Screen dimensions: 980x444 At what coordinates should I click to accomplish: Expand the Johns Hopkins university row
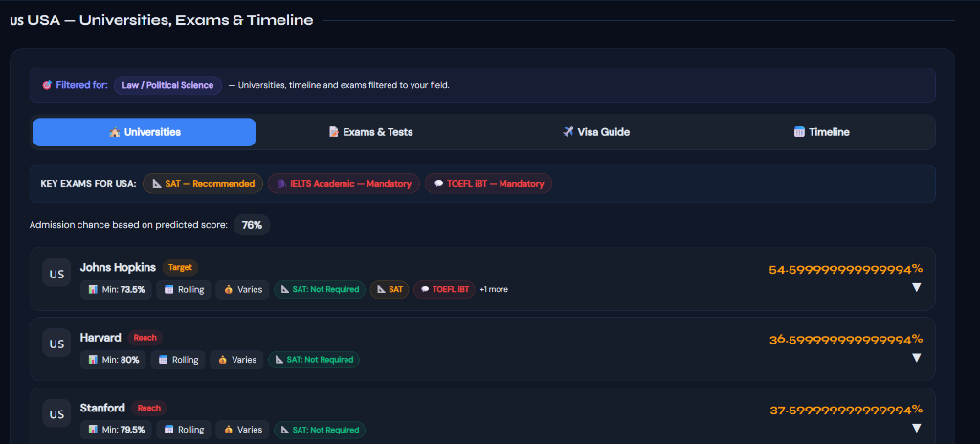point(916,288)
